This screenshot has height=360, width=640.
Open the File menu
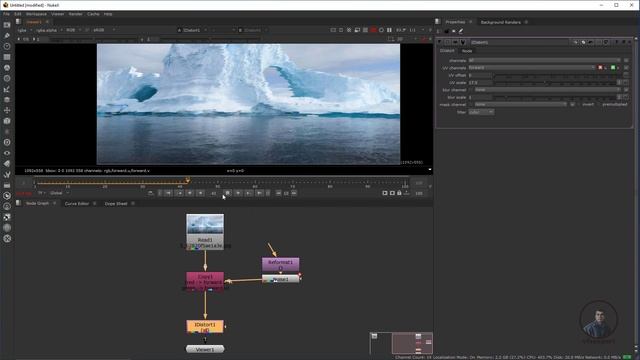pyautogui.click(x=6, y=14)
